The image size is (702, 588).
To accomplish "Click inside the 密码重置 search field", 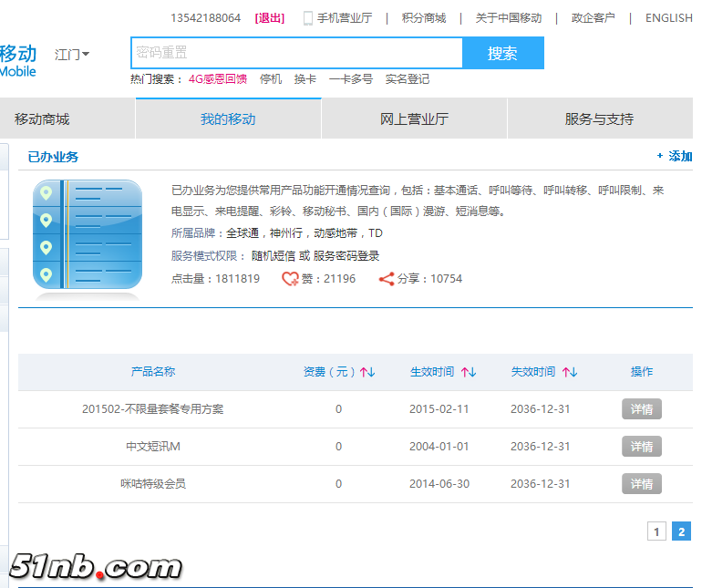I will (296, 53).
